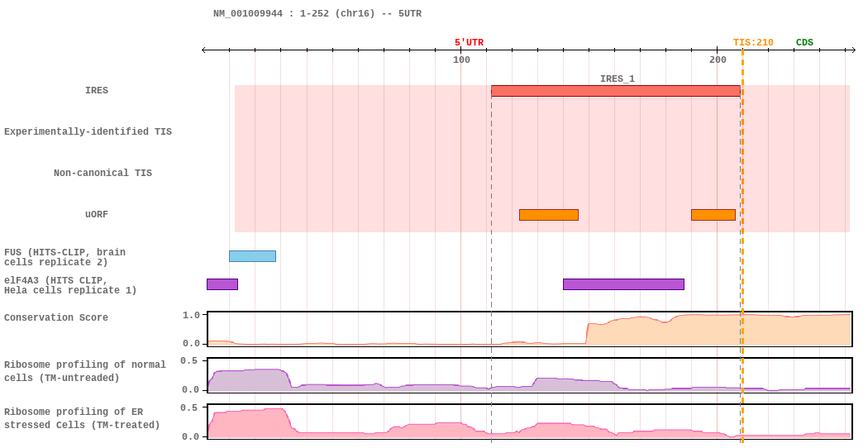Click the red 5'UTR region label
This screenshot has width=868, height=448.
pyautogui.click(x=469, y=43)
